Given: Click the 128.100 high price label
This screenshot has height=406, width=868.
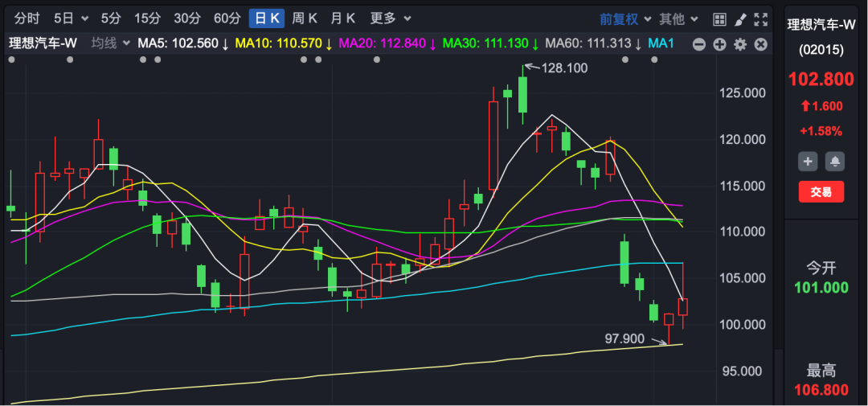Looking at the screenshot, I should (x=564, y=68).
